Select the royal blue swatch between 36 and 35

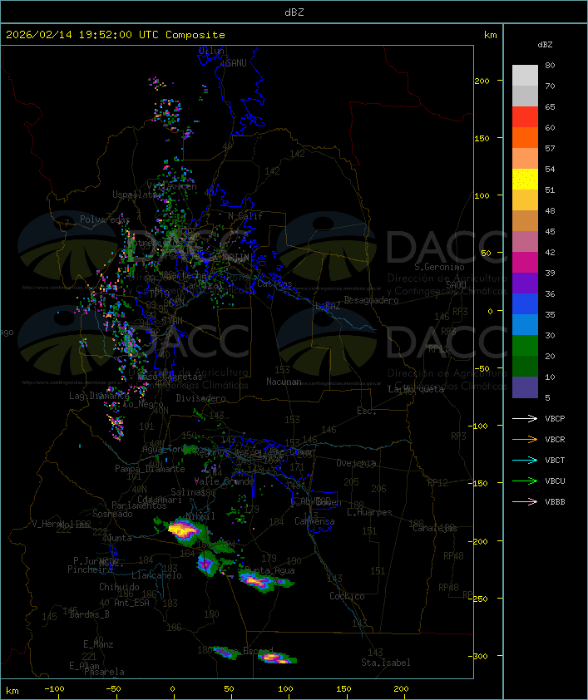click(x=525, y=304)
